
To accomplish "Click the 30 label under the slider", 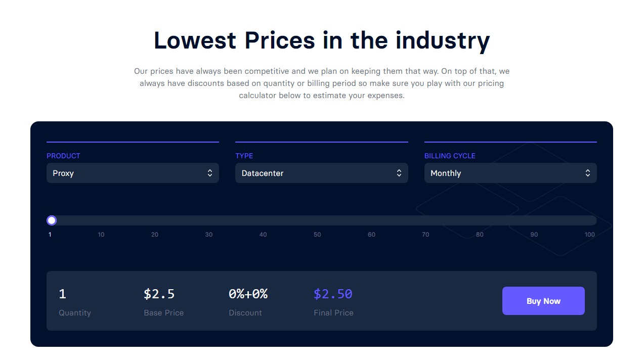I will 209,235.
